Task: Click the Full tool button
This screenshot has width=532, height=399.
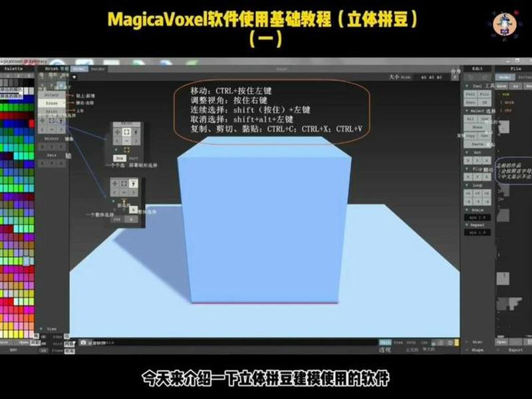Action: (x=470, y=94)
